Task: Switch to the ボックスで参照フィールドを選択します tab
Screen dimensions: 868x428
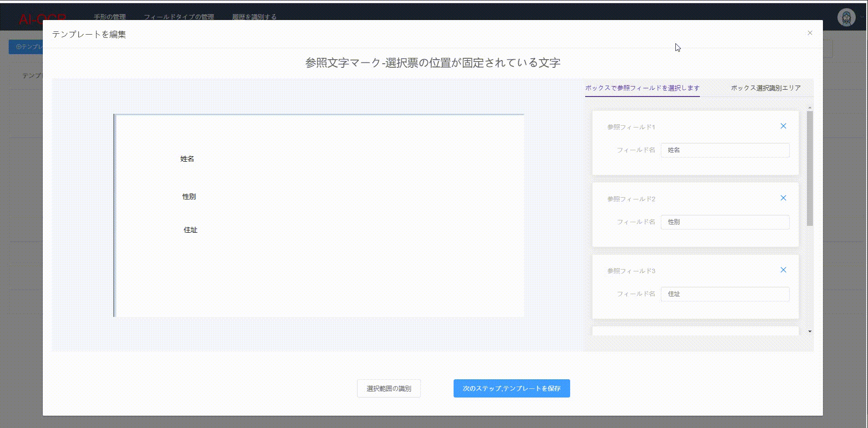Action: click(642, 88)
